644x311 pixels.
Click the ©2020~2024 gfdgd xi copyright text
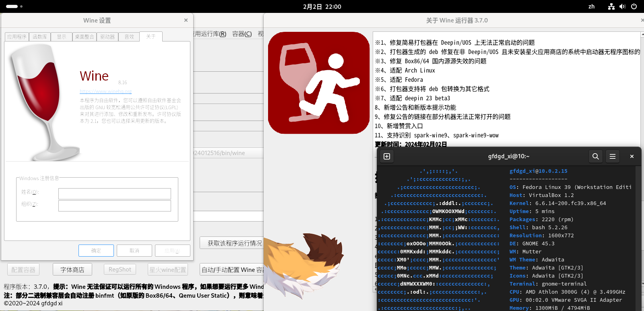coord(33,303)
